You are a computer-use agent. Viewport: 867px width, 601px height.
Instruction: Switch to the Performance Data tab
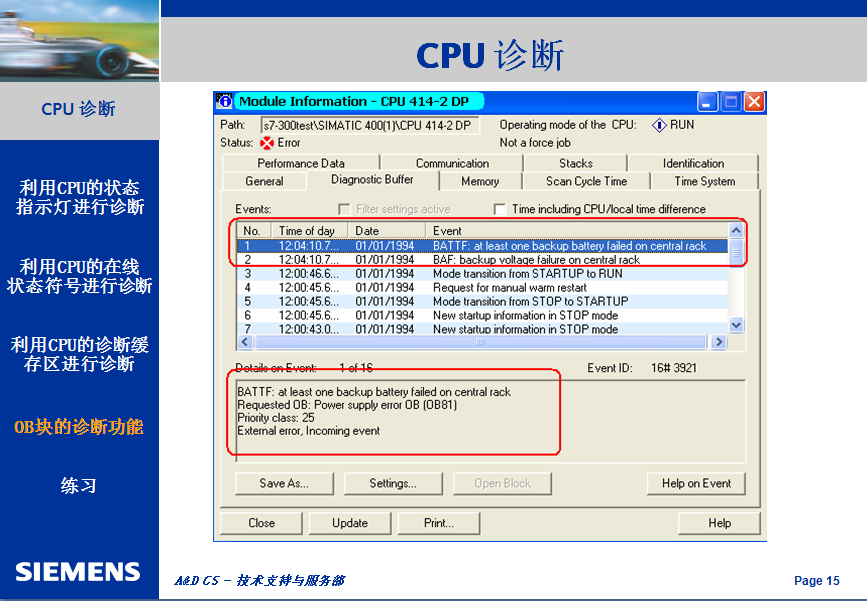[x=301, y=163]
